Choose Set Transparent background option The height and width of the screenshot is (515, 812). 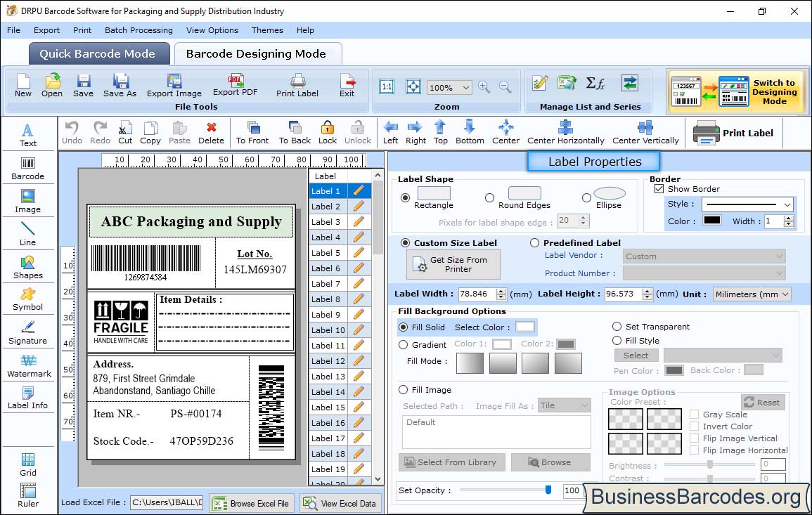pyautogui.click(x=617, y=327)
